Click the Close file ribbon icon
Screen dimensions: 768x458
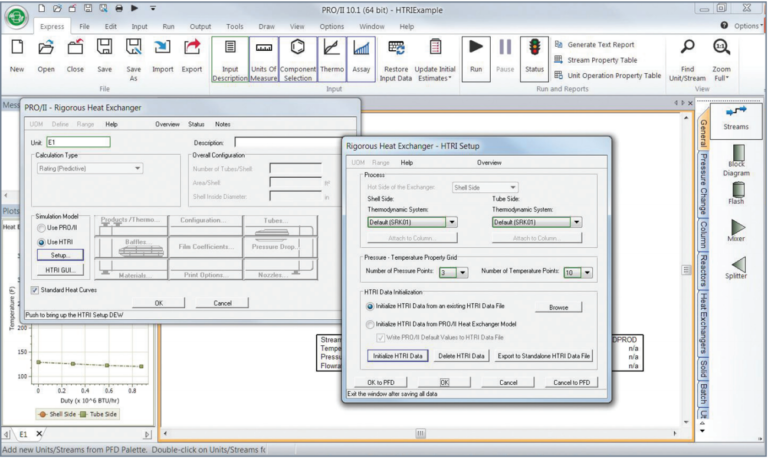(75, 48)
